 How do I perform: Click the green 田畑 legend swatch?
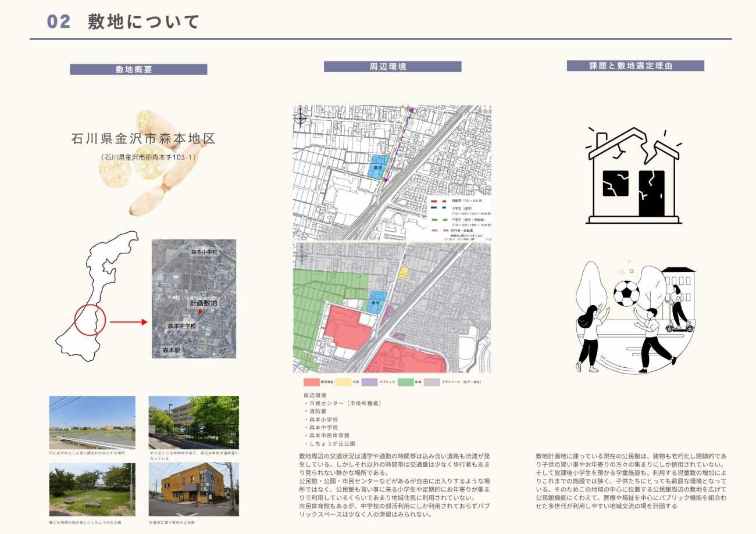(x=405, y=382)
